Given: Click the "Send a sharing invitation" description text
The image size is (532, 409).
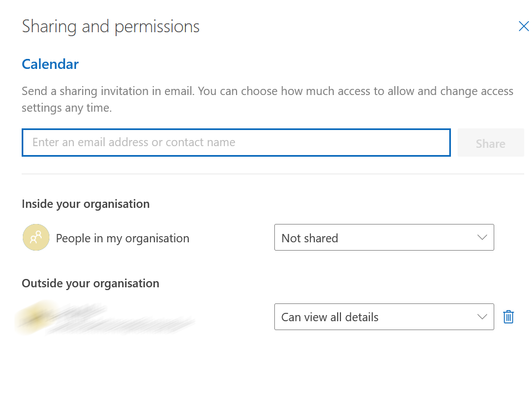Looking at the screenshot, I should (x=267, y=91).
